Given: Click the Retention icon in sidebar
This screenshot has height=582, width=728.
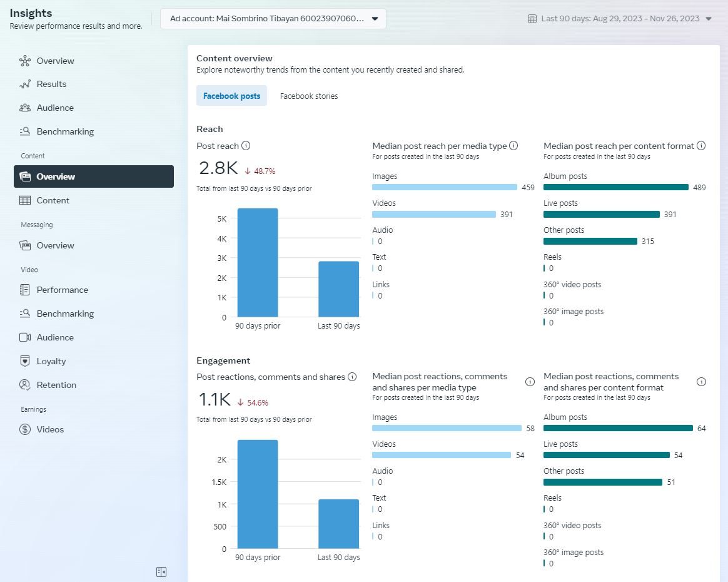Looking at the screenshot, I should (x=25, y=385).
